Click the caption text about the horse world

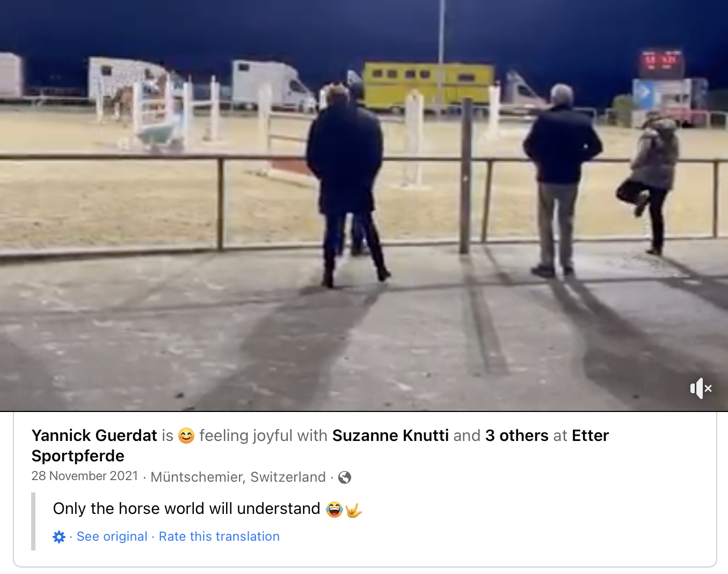click(186, 509)
